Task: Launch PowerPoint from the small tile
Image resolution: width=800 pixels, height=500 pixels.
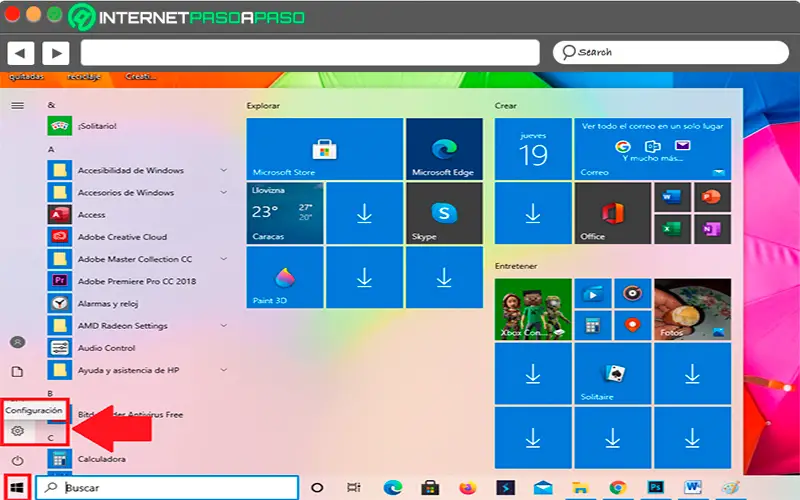Action: (x=712, y=197)
